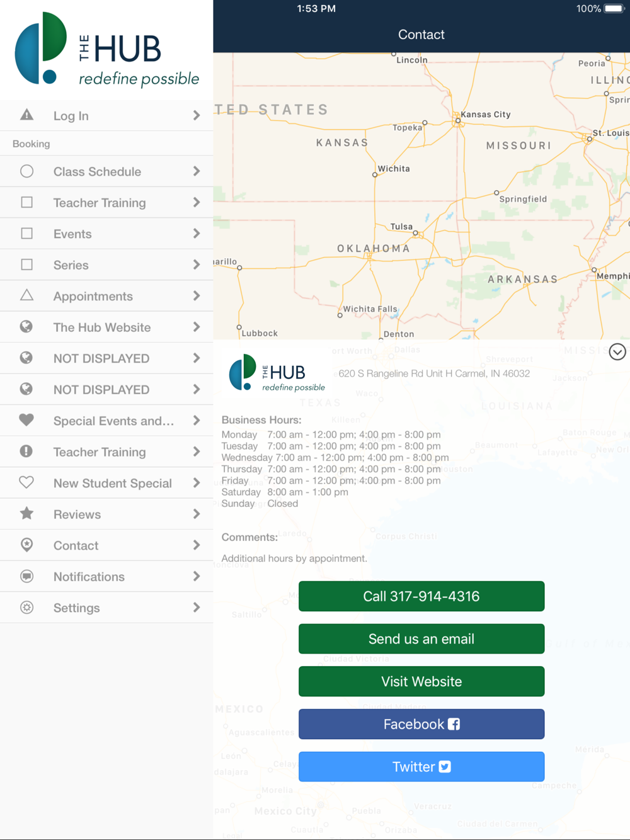630x840 pixels.
Task: Expand Class Schedule using its chevron
Action: [x=197, y=171]
